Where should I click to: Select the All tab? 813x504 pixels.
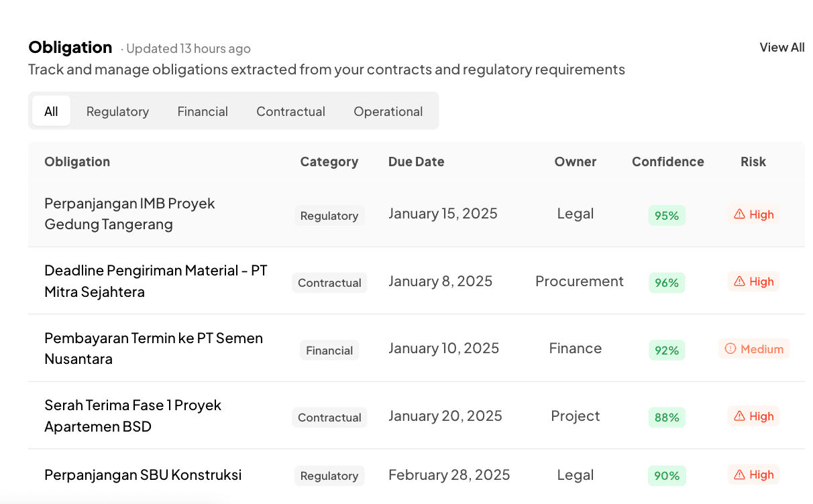pos(51,111)
